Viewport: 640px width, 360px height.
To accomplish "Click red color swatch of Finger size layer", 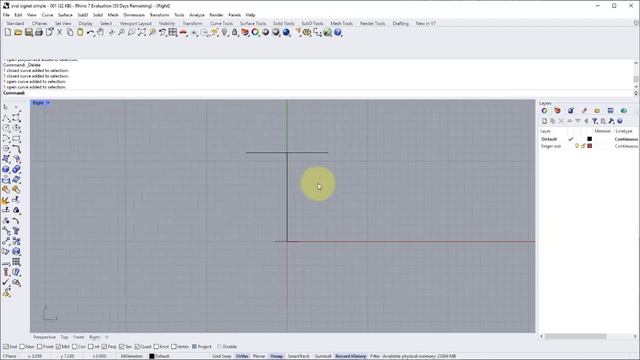I will [x=589, y=146].
